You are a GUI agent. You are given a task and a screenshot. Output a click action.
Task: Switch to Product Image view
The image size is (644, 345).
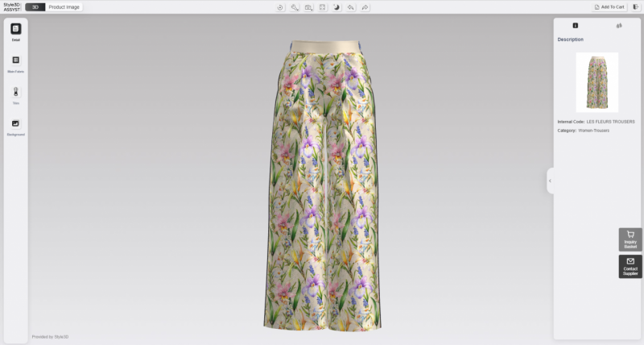point(64,6)
